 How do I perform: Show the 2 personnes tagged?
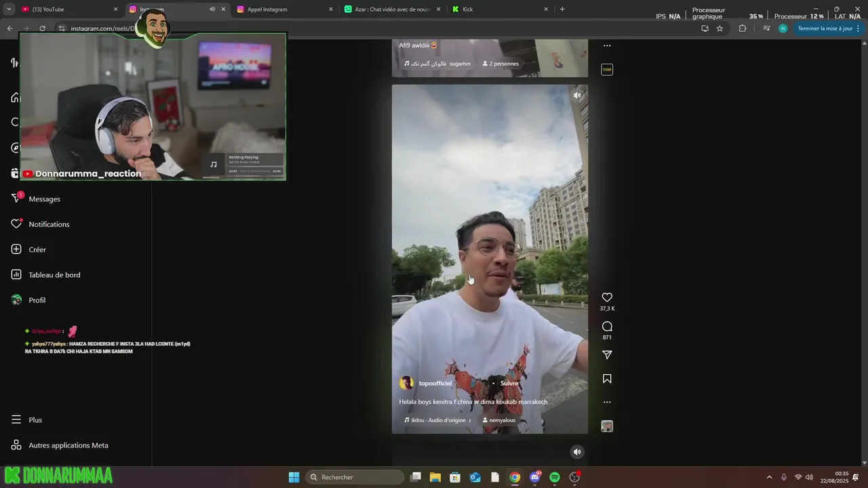[500, 64]
